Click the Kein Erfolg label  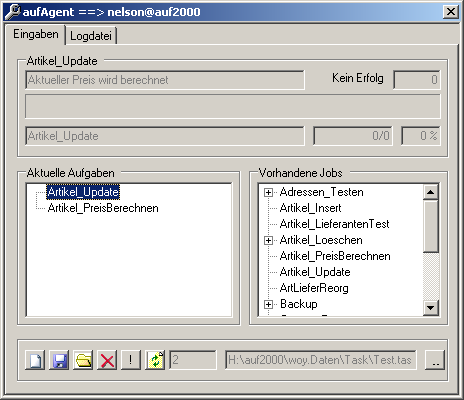pyautogui.click(x=358, y=78)
